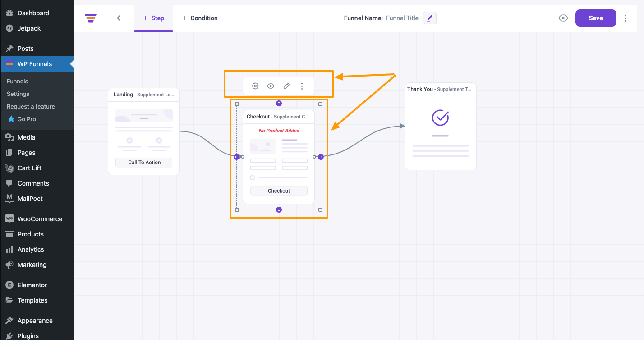Switch to the Step tab
The image size is (644, 340).
153,18
